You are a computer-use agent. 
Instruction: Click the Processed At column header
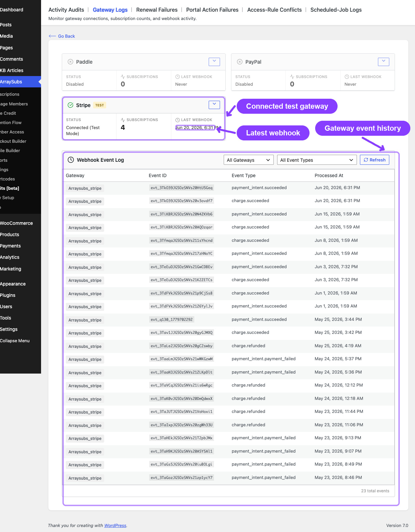click(329, 175)
